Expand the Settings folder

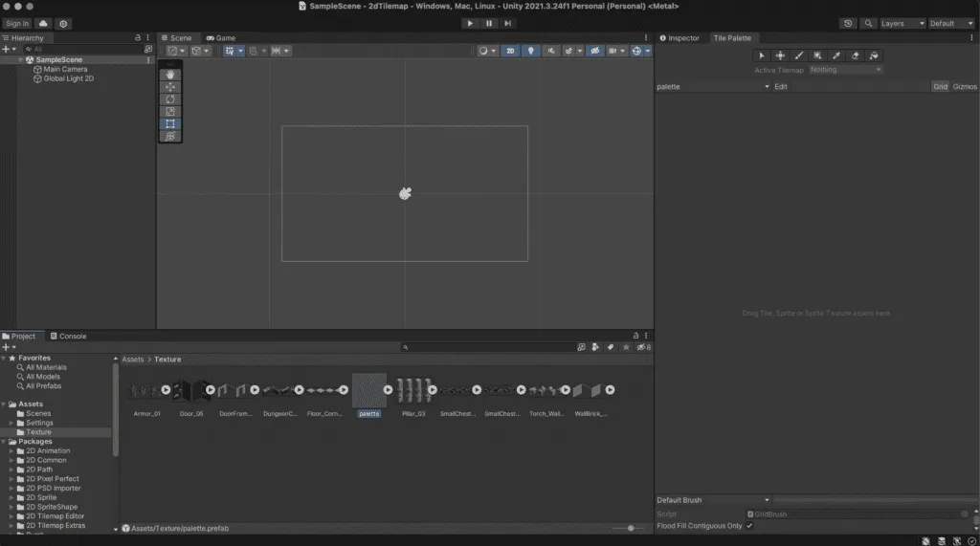[x=11, y=423]
